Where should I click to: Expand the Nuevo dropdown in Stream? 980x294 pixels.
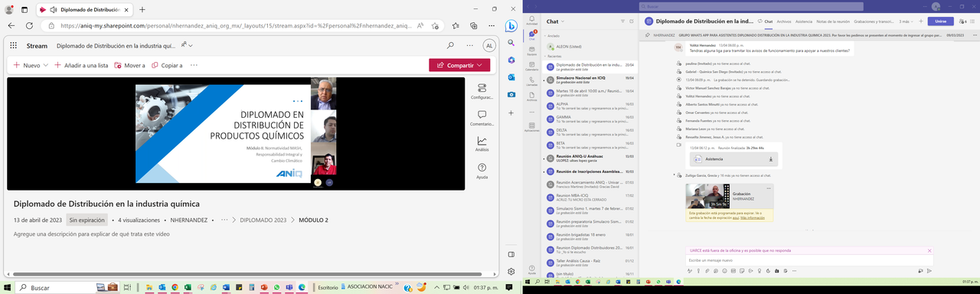click(x=46, y=65)
